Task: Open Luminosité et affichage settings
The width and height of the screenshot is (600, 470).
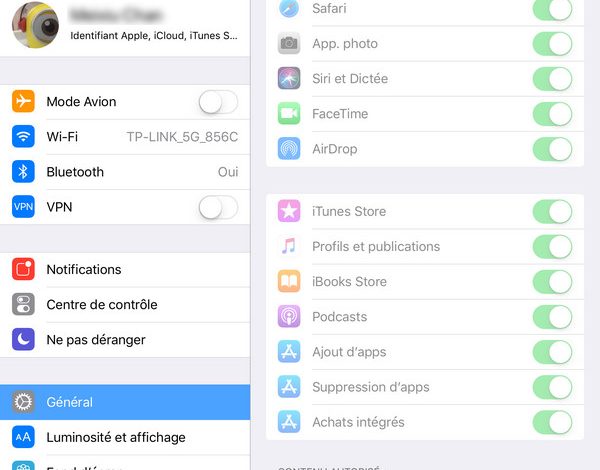Action: [125, 437]
